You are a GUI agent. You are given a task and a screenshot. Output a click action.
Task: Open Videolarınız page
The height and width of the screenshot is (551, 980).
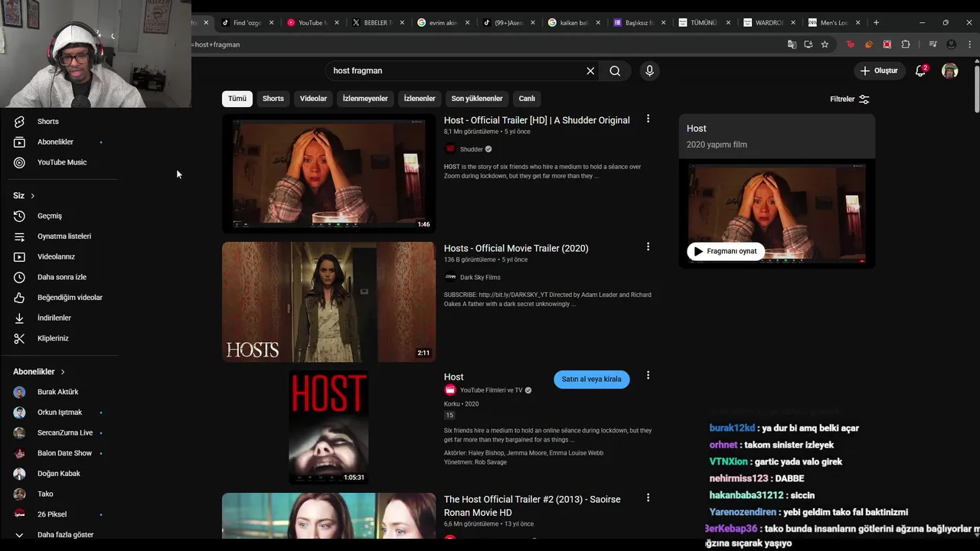tap(56, 256)
